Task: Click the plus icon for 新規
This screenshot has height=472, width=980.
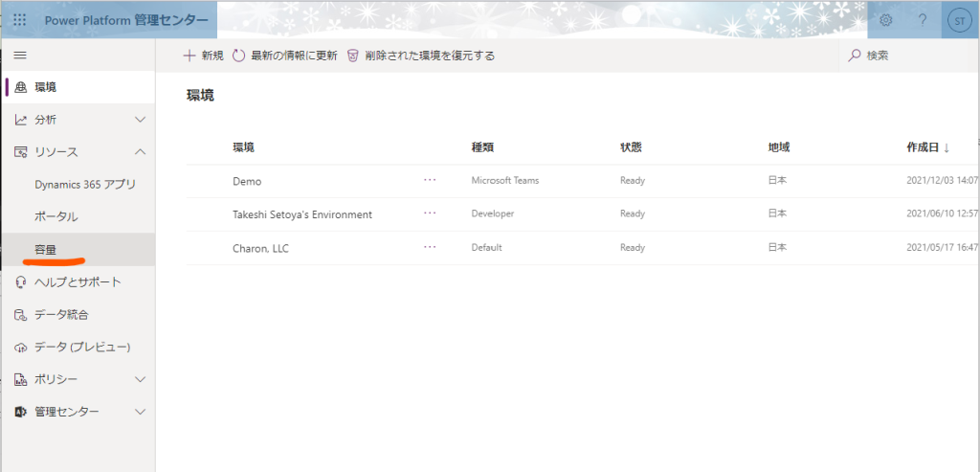Action: 189,55
